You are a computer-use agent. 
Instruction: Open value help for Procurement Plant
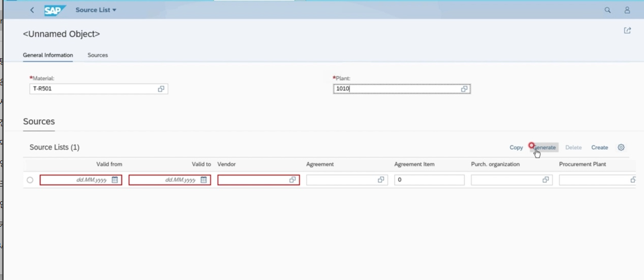pyautogui.click(x=633, y=180)
